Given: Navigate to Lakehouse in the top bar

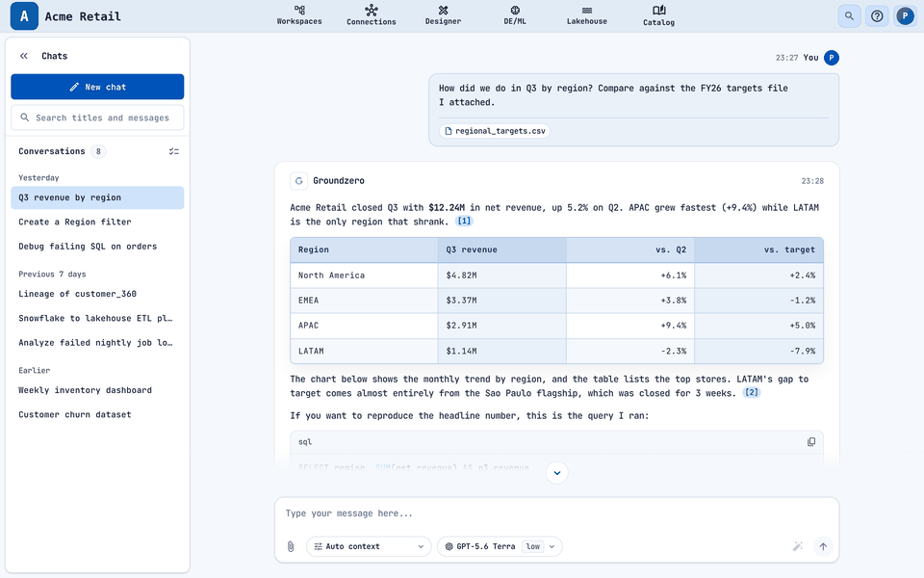Looking at the screenshot, I should coord(587,16).
